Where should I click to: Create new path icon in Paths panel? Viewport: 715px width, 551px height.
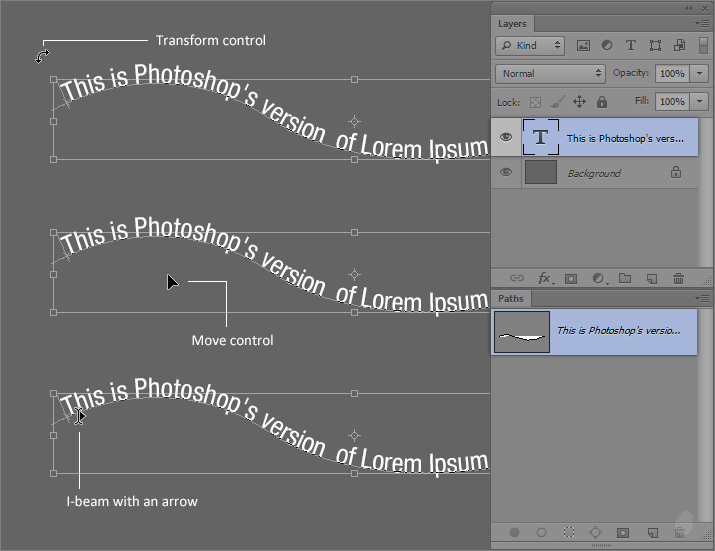tap(652, 533)
